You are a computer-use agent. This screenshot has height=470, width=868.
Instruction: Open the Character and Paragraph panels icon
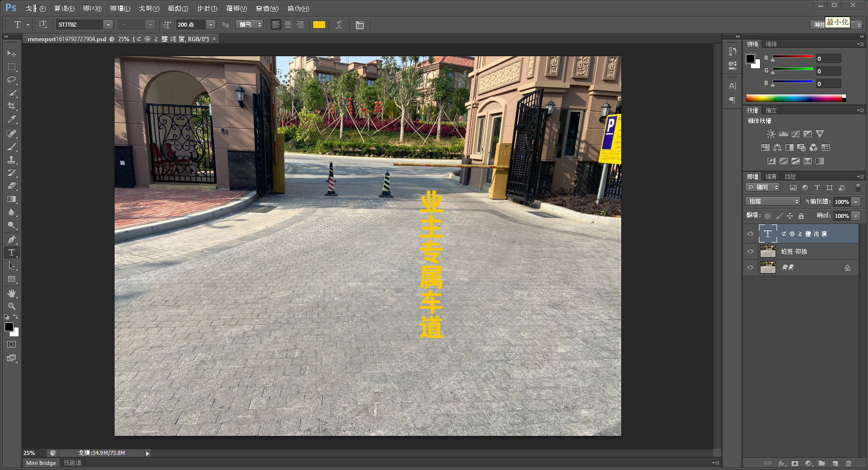pyautogui.click(x=360, y=25)
